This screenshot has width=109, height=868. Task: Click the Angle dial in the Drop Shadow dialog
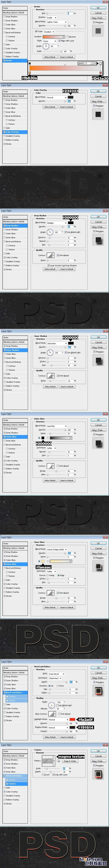pyautogui.click(x=50, y=232)
